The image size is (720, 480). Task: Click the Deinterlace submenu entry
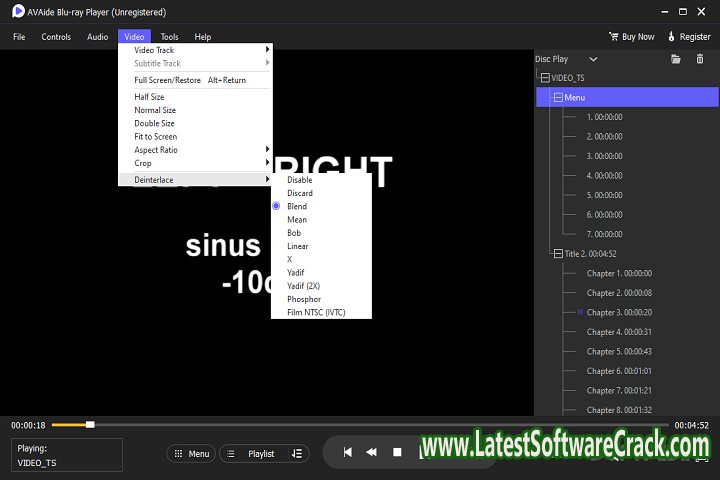[x=196, y=180]
